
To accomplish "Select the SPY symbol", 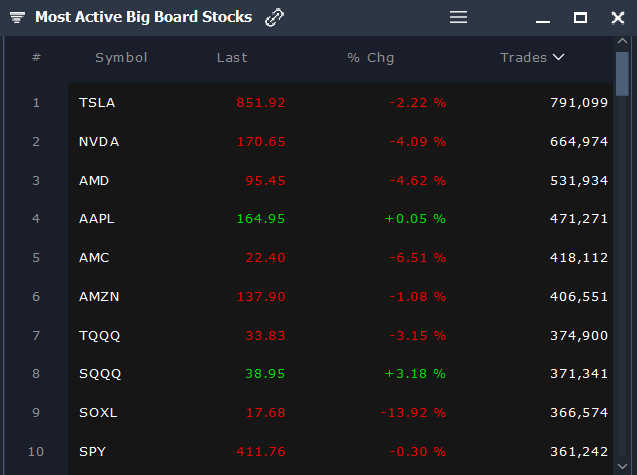I will 92,452.
